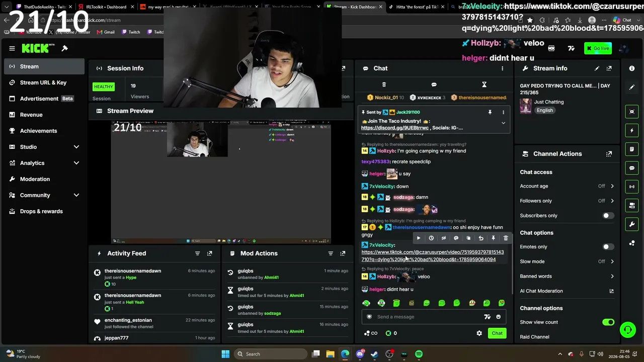
Task: Expand the Community sidebar section
Action: 76,195
